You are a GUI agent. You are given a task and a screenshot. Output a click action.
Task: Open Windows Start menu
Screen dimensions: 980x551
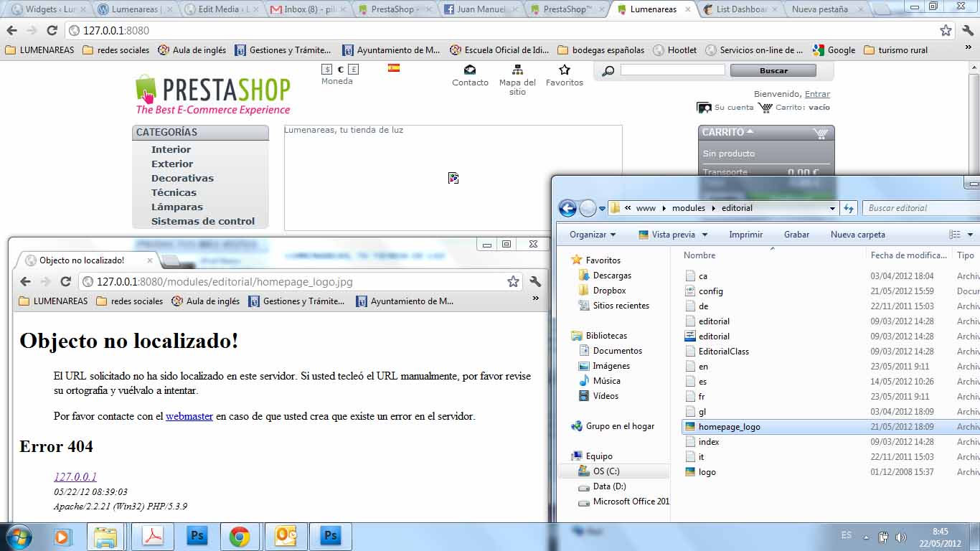pyautogui.click(x=18, y=537)
